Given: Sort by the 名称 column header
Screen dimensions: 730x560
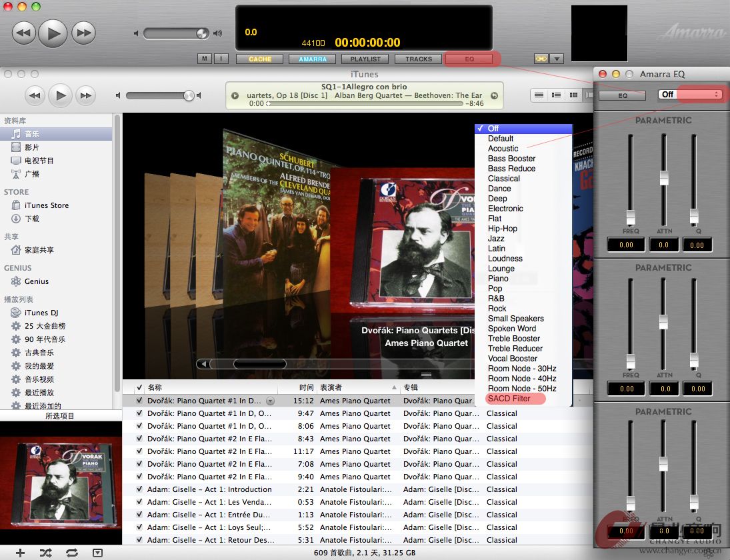Looking at the screenshot, I should (x=211, y=387).
